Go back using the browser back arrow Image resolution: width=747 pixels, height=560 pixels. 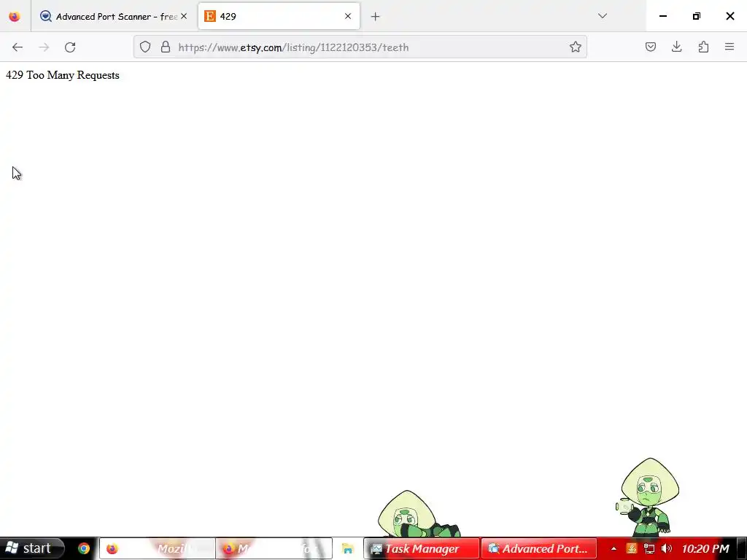[18, 47]
